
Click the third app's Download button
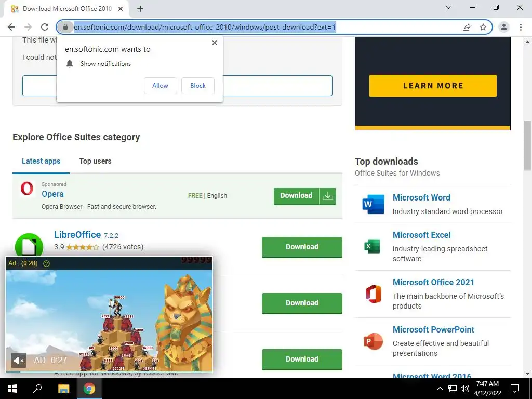(302, 359)
